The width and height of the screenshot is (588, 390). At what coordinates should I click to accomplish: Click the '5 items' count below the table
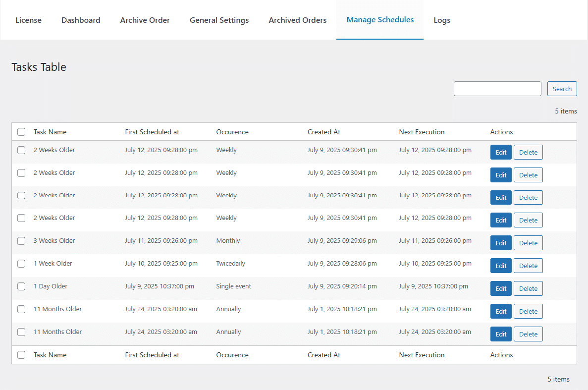click(x=559, y=380)
